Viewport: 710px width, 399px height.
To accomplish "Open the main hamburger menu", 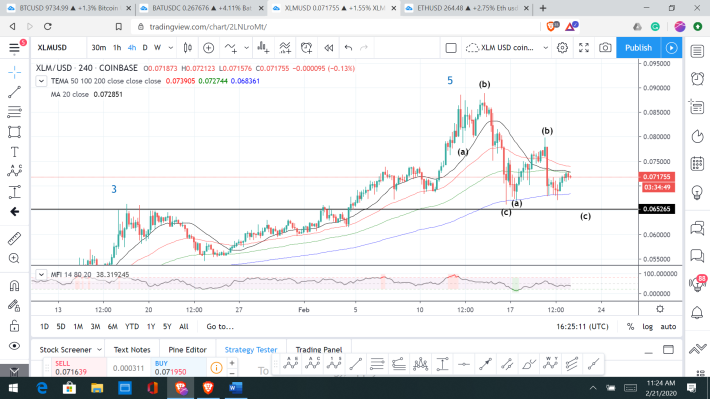I will [x=14, y=48].
